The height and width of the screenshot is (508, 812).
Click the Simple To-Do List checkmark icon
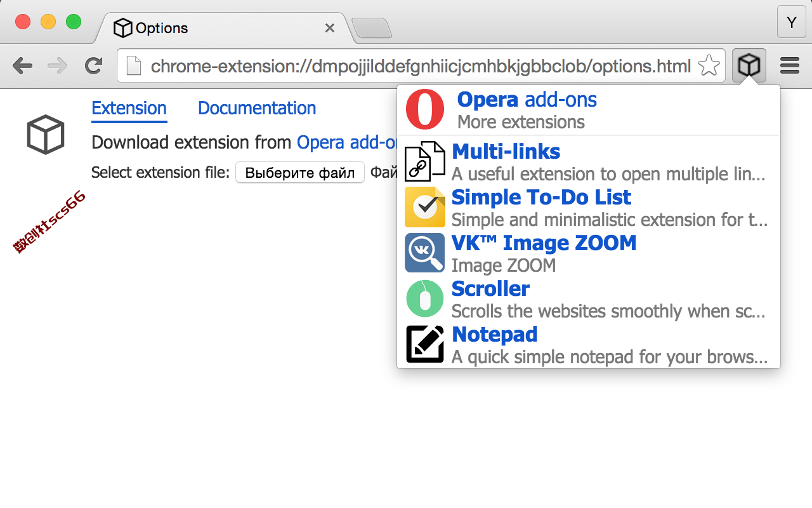425,207
